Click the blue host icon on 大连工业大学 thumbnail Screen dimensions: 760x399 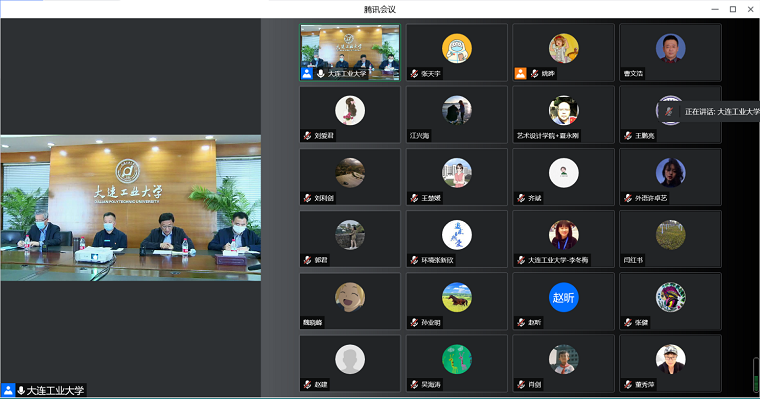pos(307,74)
